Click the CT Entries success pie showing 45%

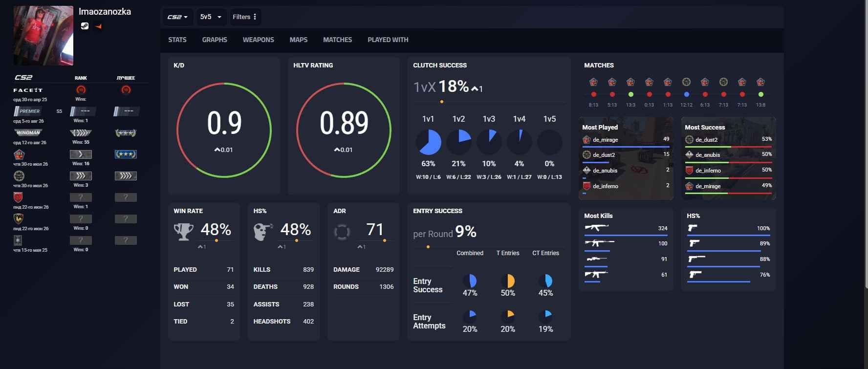[545, 281]
